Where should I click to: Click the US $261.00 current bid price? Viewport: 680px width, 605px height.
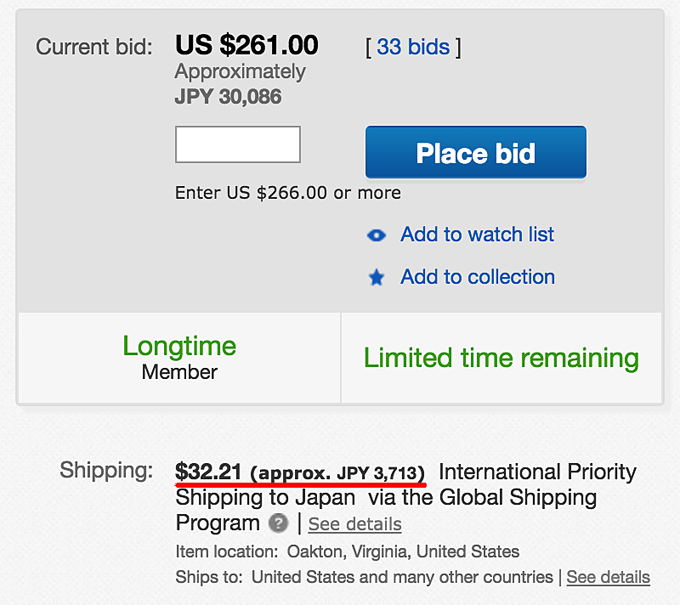click(x=247, y=45)
